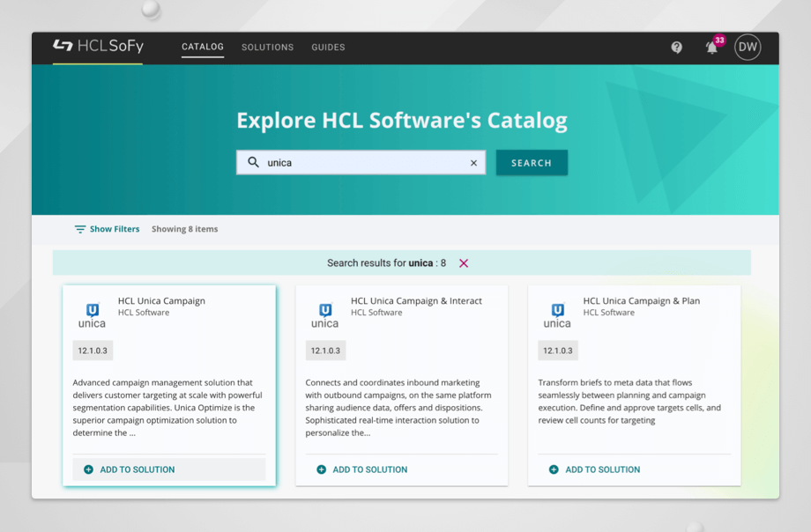
Task: Click the SEARCH button
Action: [x=532, y=162]
